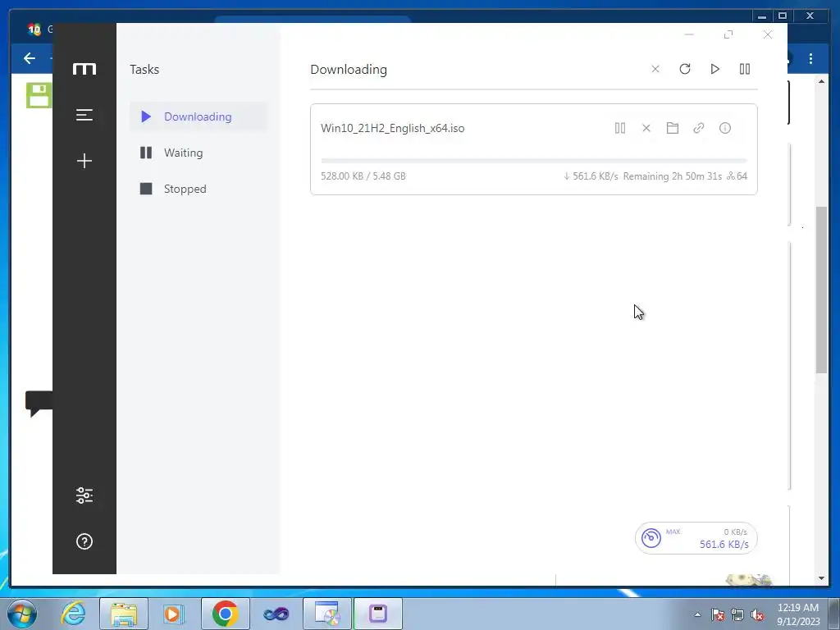Screen dimensions: 840x630
Task: Click Action Center flag tray icon
Action: coord(718,614)
